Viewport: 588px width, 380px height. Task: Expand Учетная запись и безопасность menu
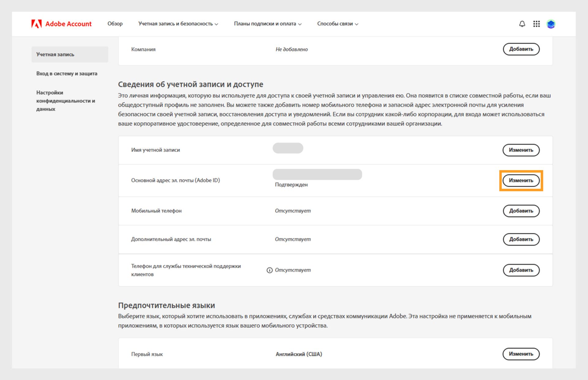tap(178, 24)
